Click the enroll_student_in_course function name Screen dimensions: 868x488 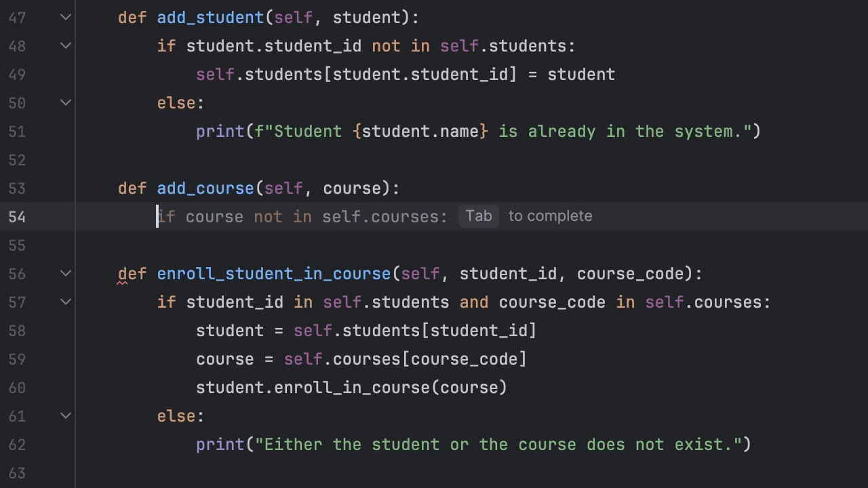[x=274, y=274]
